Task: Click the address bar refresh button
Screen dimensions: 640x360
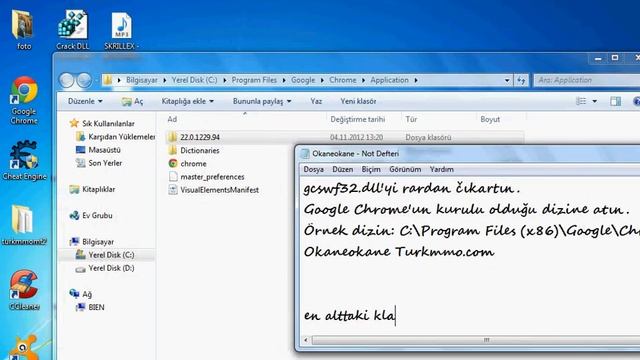Action: [521, 80]
